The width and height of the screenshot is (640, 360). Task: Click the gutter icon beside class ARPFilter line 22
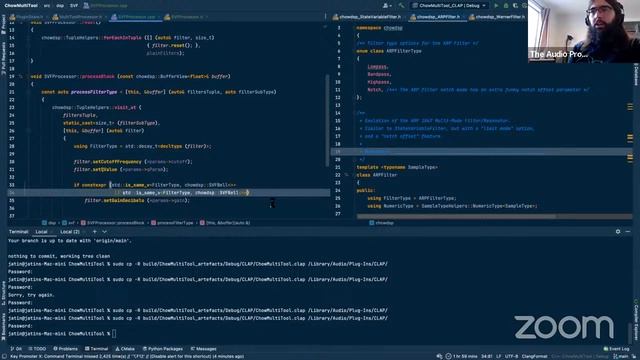point(347,175)
